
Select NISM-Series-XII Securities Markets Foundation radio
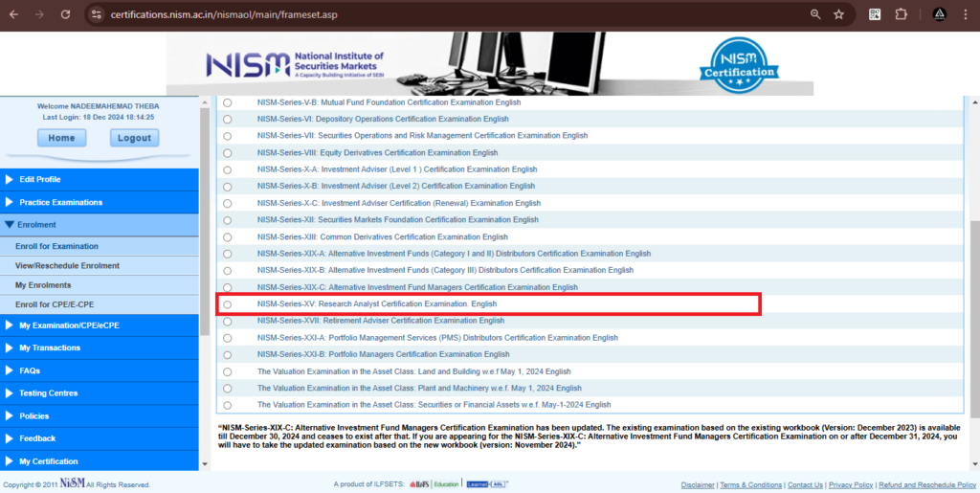pyautogui.click(x=228, y=220)
